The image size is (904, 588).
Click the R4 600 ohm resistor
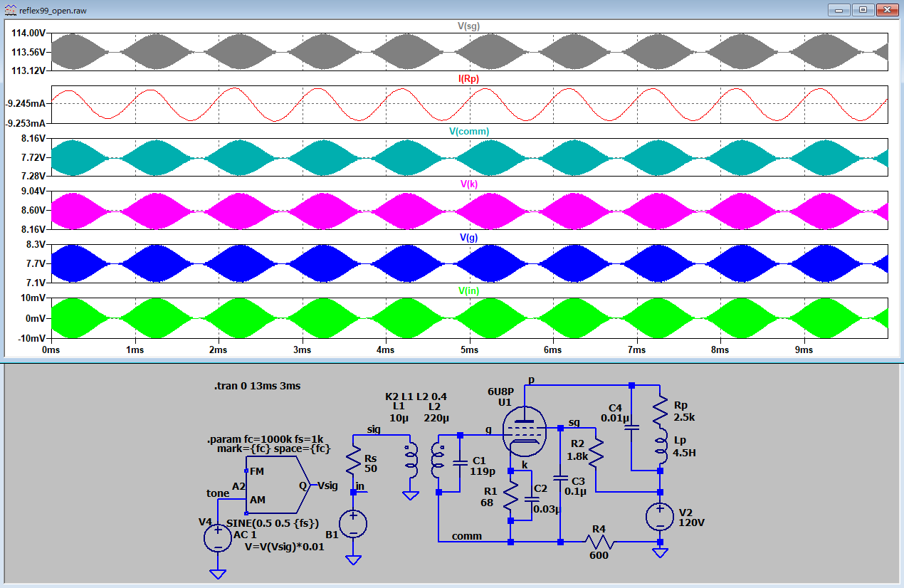coord(599,542)
